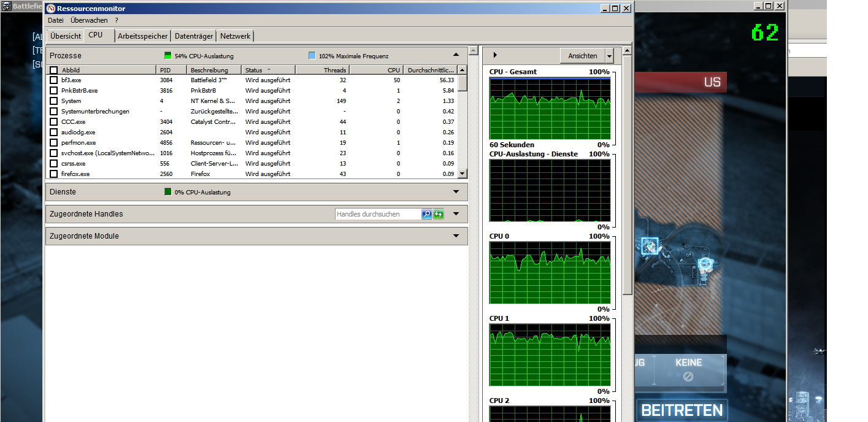The image size is (868, 422).
Task: Click the blue Maximale Frequenz indicator
Action: point(312,56)
